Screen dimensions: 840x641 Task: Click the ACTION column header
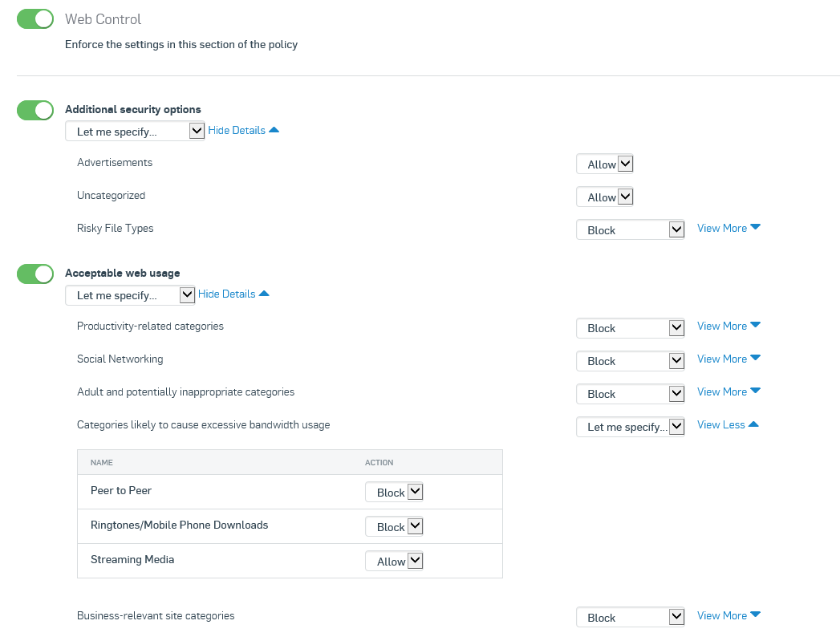379,463
